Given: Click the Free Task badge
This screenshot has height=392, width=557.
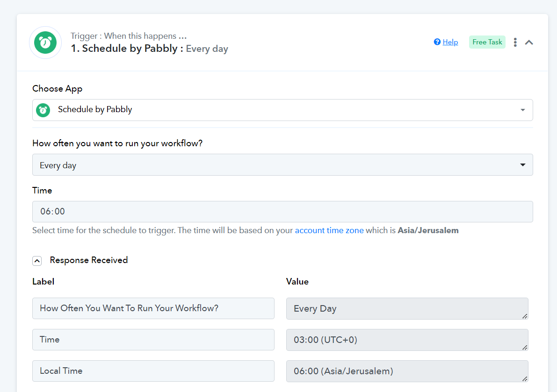Looking at the screenshot, I should click(x=487, y=42).
